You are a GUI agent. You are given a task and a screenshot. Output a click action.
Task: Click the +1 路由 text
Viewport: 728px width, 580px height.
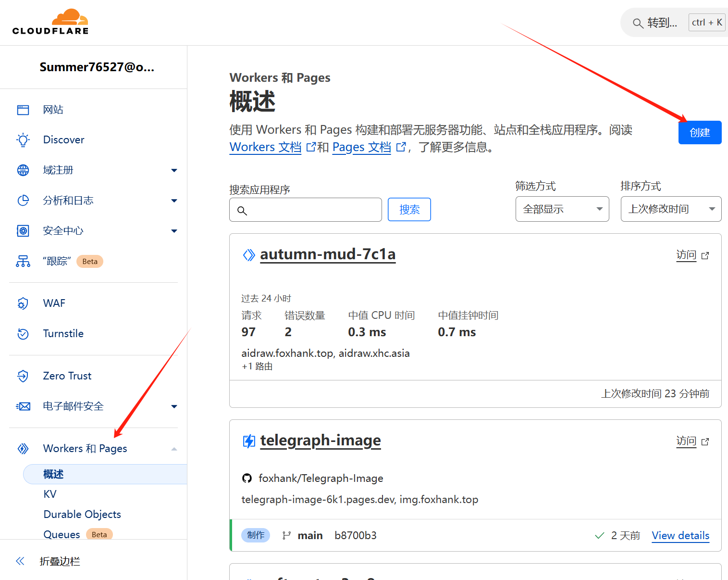click(257, 366)
